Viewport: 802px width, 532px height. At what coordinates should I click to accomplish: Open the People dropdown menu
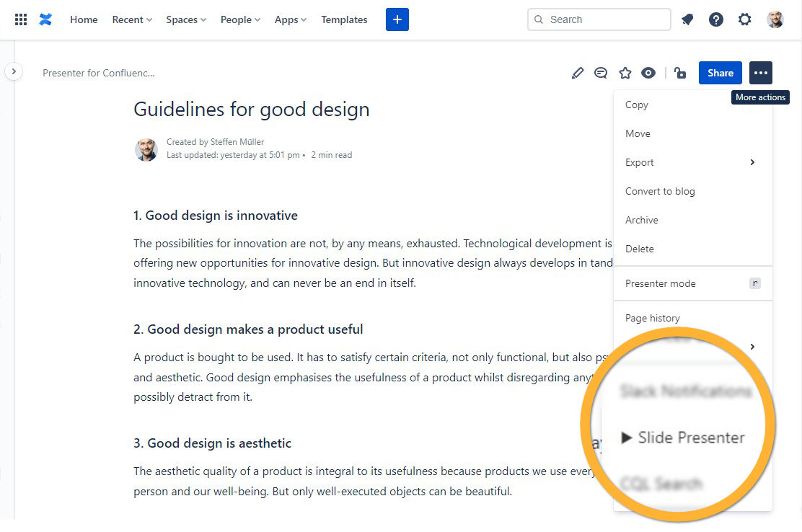click(x=240, y=19)
